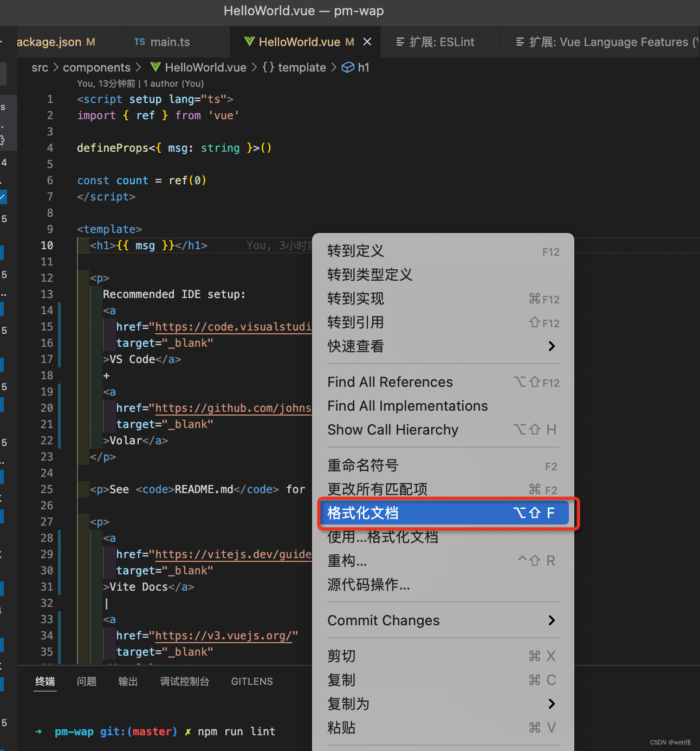Click the v3.vuejs.org link on line 34
The width and height of the screenshot is (700, 751).
[x=224, y=636]
